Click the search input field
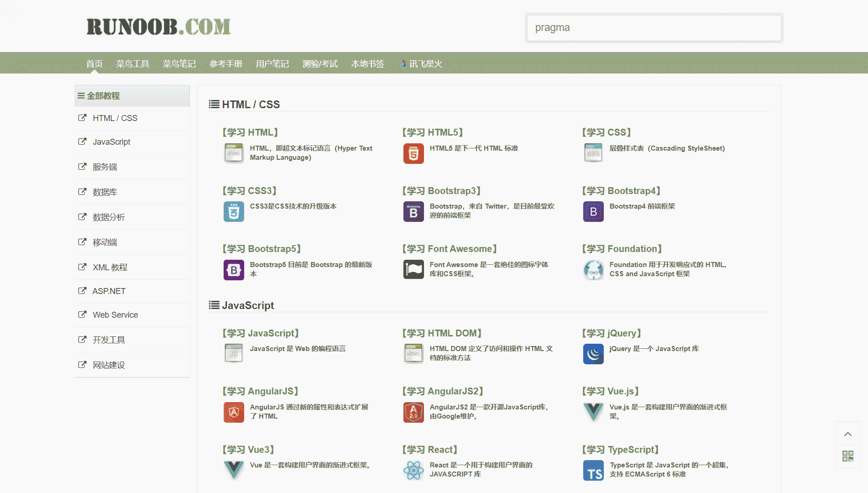This screenshot has height=493, width=868. [x=654, y=28]
